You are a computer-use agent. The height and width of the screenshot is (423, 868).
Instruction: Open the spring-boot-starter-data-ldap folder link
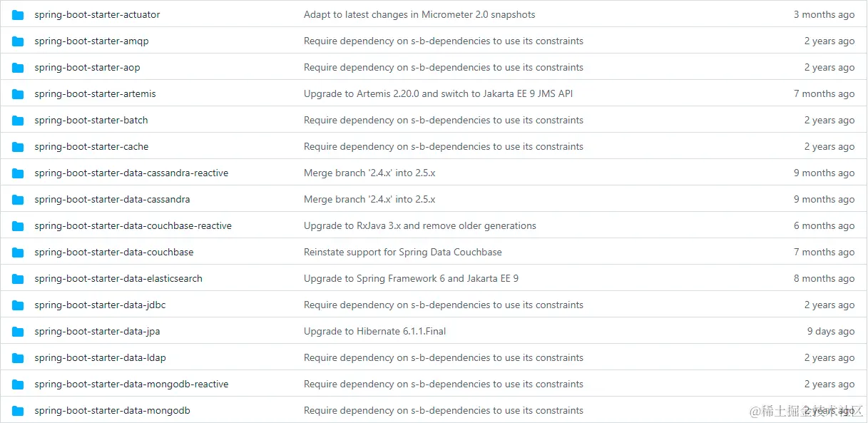click(100, 358)
